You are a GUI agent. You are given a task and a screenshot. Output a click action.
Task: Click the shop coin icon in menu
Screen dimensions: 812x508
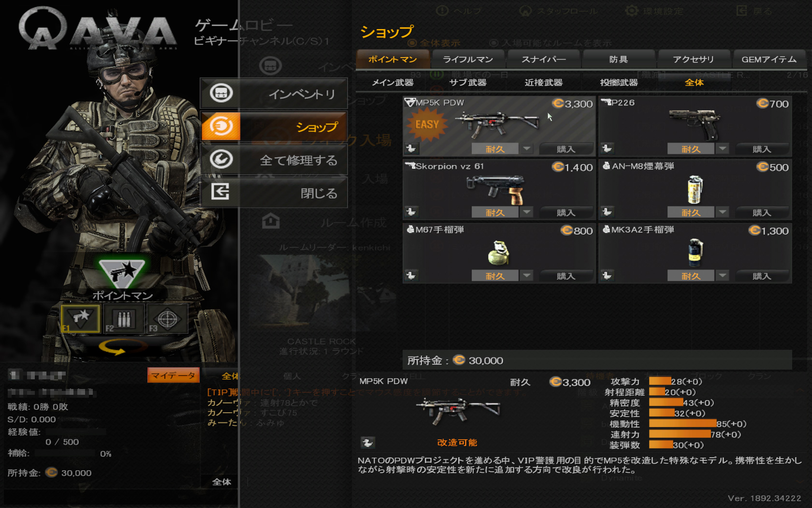point(221,126)
